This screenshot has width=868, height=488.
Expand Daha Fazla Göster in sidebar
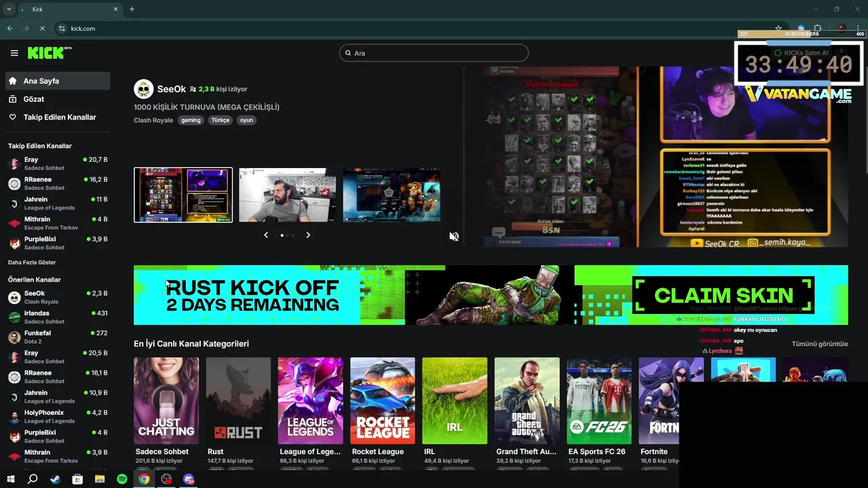tap(32, 262)
